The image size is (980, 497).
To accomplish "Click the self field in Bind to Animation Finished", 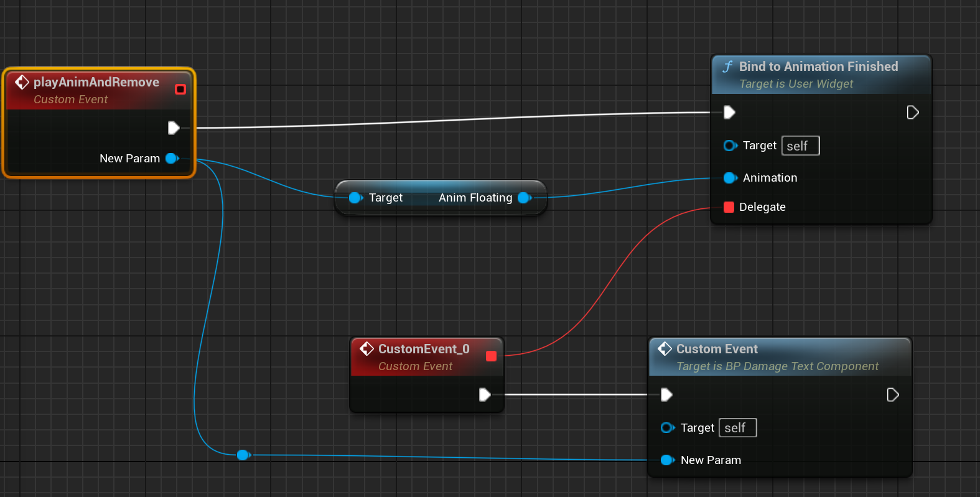I will [x=801, y=146].
